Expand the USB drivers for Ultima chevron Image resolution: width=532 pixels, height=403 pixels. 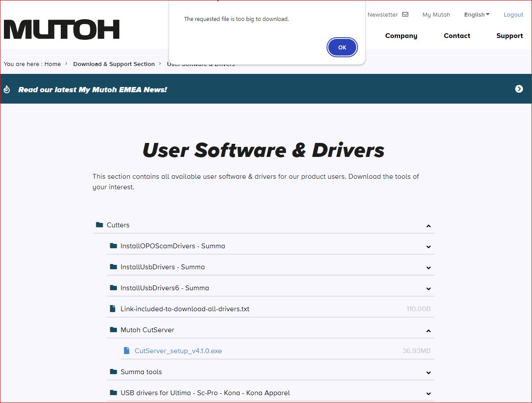[x=428, y=394]
